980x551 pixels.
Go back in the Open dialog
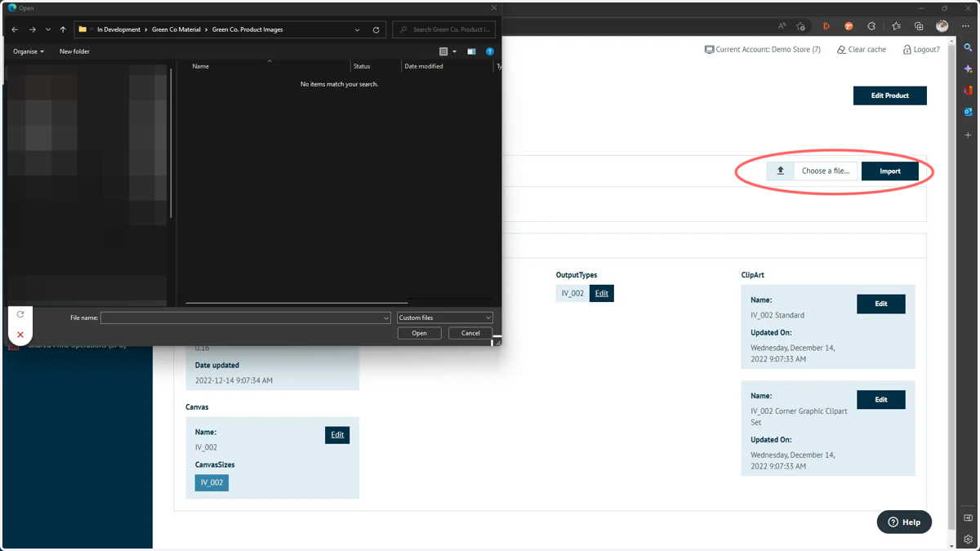(x=15, y=29)
